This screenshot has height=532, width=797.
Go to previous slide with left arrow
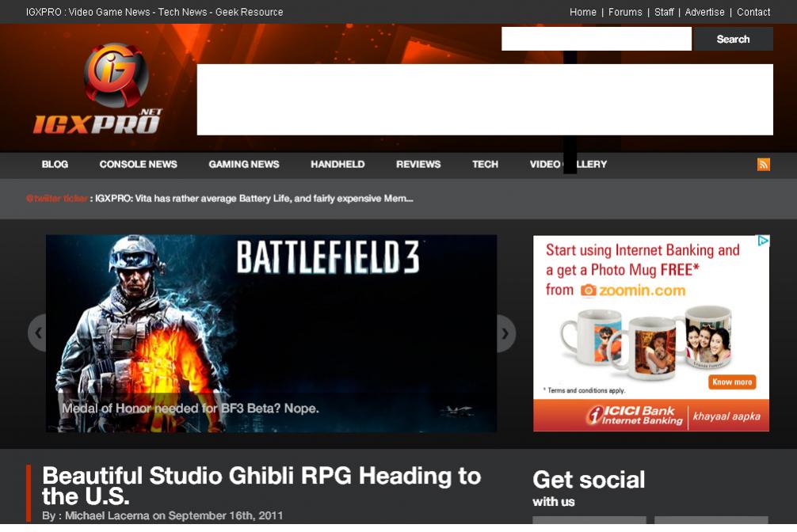37,332
